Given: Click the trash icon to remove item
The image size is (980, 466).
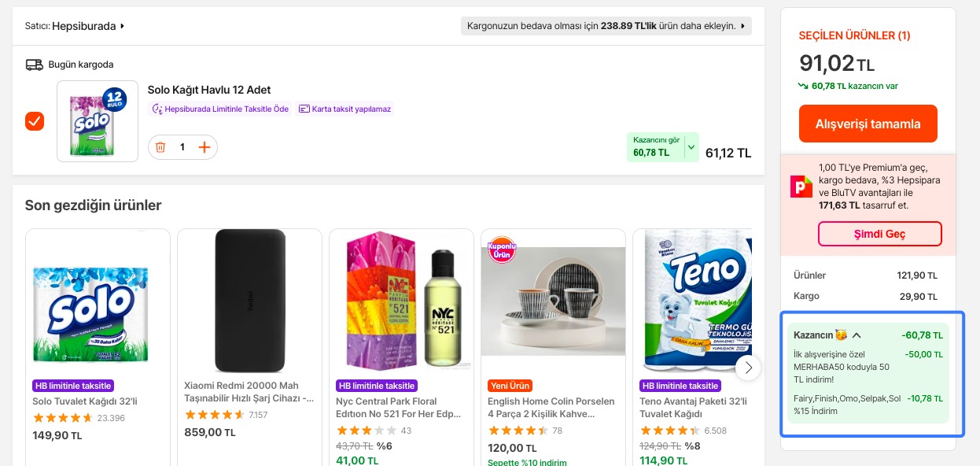Looking at the screenshot, I should pos(160,147).
